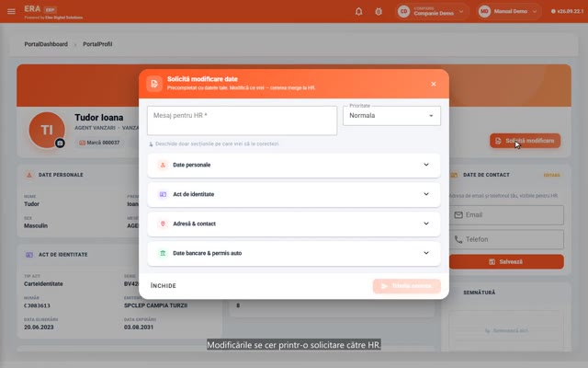Screen dimensions: 588x368
Task: Click the Cartelidentitate value
Action: [43, 284]
